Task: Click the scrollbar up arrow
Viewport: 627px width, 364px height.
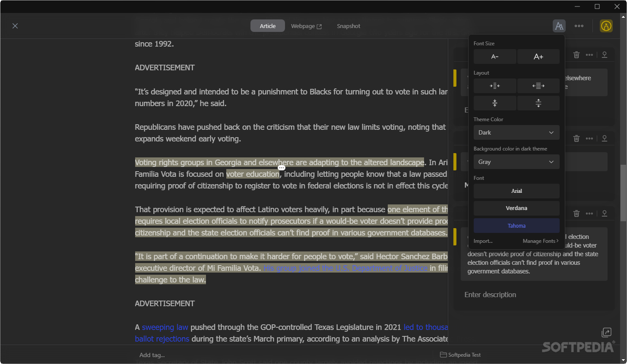Action: 623,16
